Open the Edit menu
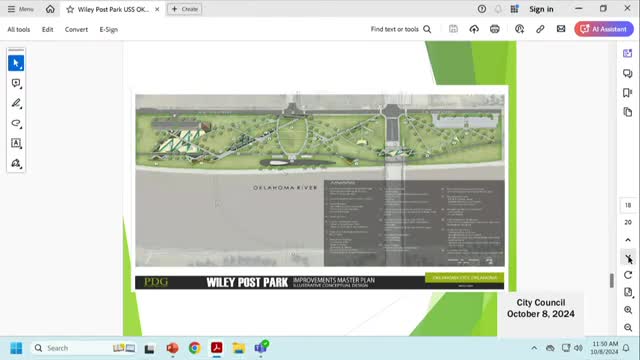The width and height of the screenshot is (640, 360). click(47, 29)
